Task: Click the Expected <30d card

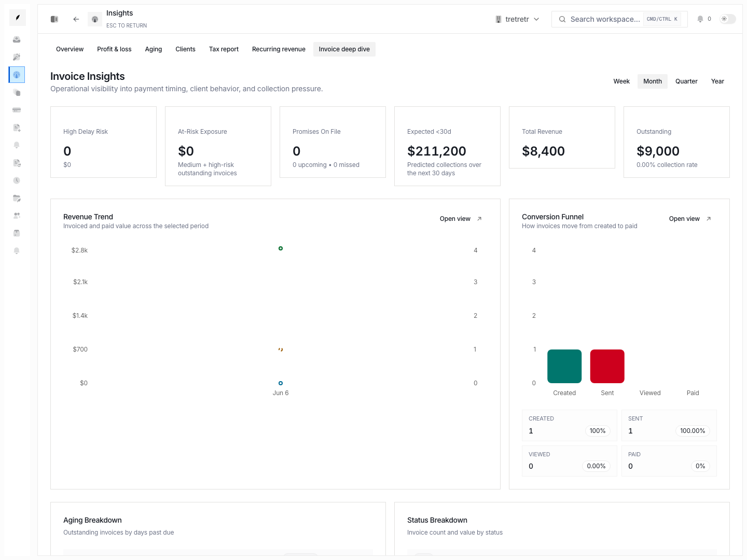Action: click(447, 146)
